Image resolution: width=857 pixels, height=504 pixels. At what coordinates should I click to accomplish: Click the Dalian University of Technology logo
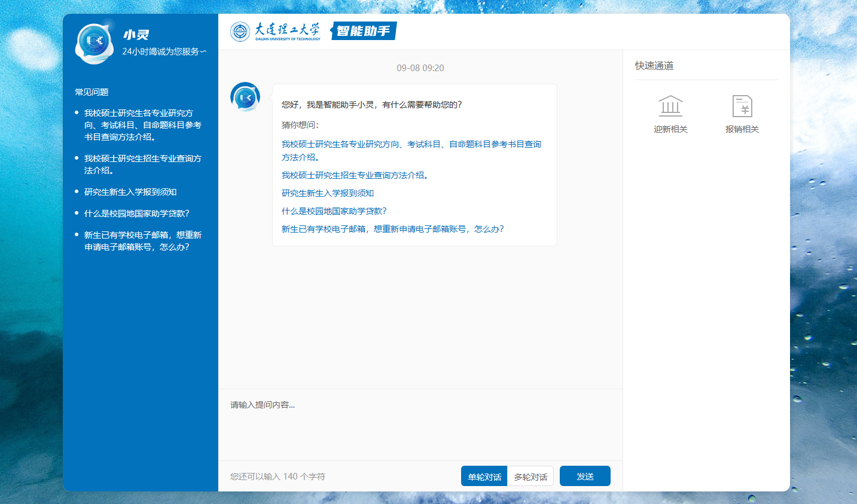275,32
